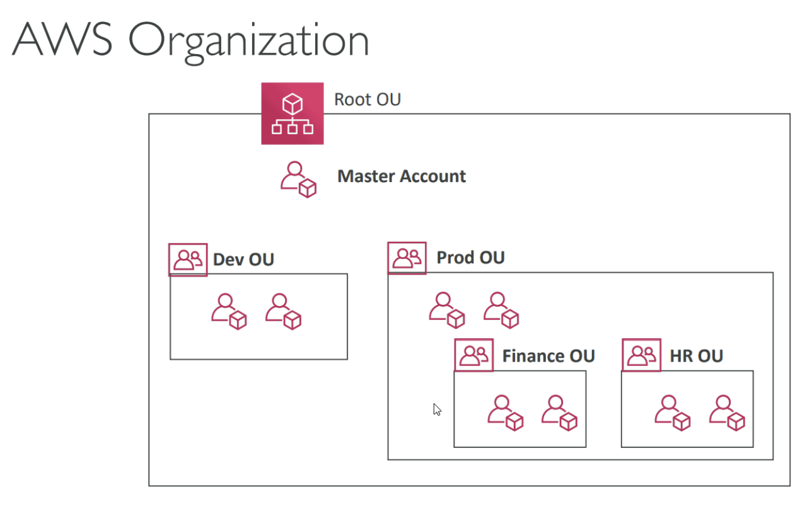The image size is (812, 509).
Task: Select the first account in HR OU
Action: point(673,413)
